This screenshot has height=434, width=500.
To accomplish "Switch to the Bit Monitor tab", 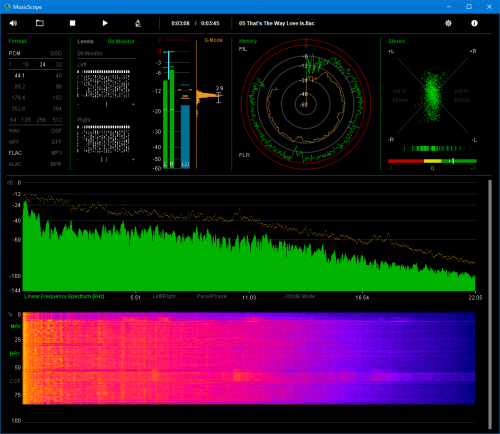I will pos(121,41).
